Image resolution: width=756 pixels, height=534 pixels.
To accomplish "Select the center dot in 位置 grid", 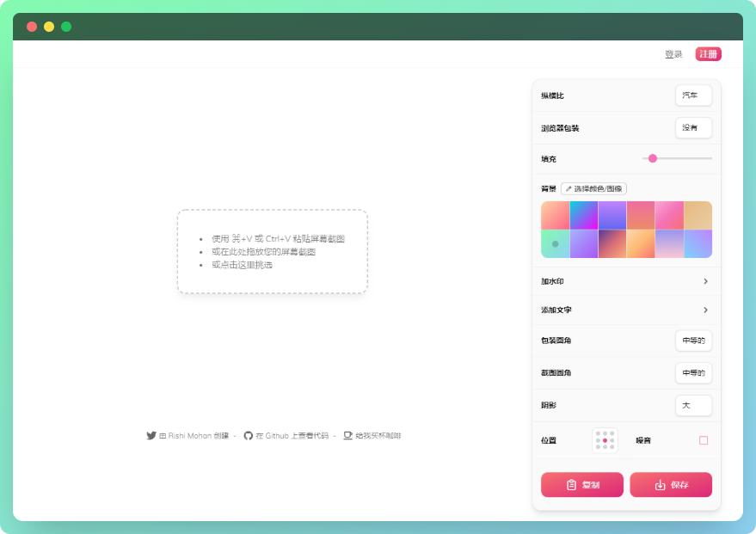I will [x=605, y=440].
